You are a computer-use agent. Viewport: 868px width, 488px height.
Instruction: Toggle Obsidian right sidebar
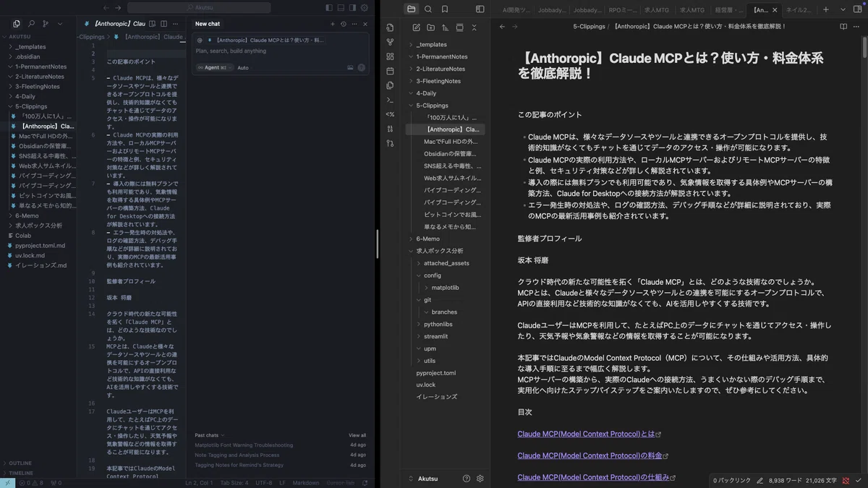[x=859, y=9]
